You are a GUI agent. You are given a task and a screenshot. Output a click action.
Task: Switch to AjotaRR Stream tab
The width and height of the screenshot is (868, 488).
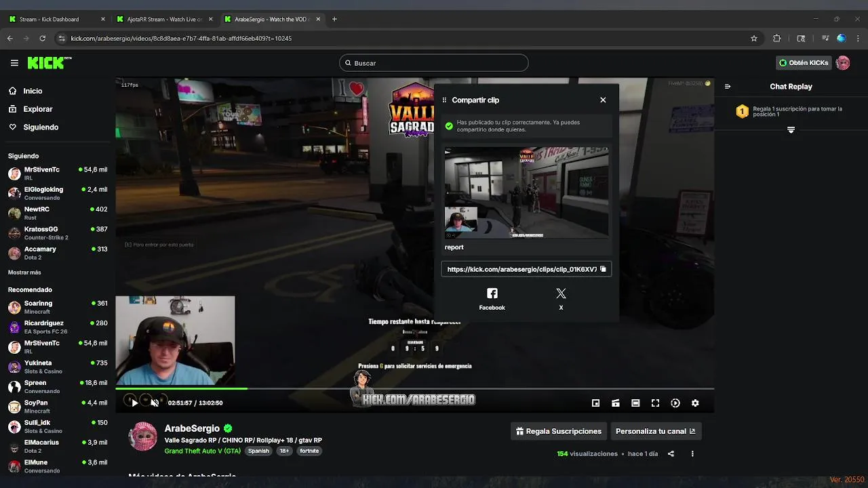click(164, 19)
